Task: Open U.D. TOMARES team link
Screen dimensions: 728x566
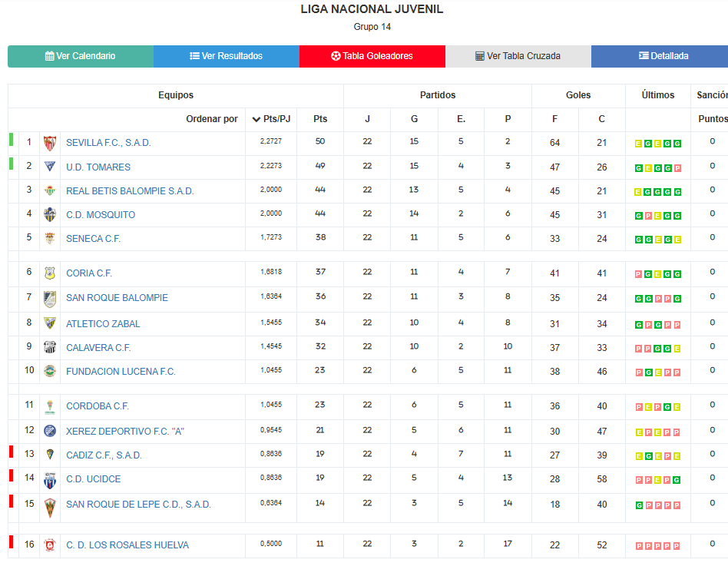Action: click(x=98, y=167)
